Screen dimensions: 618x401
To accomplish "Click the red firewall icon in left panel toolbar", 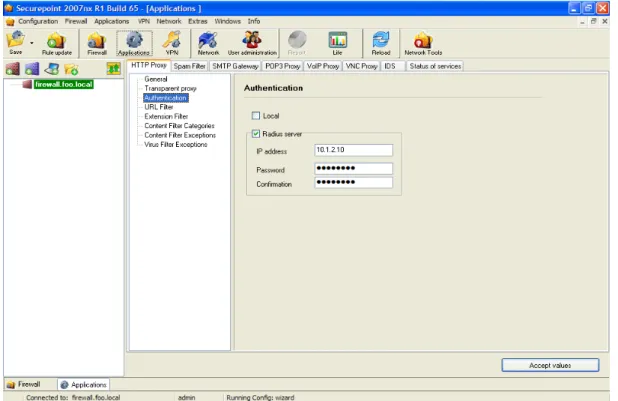I will (x=13, y=69).
